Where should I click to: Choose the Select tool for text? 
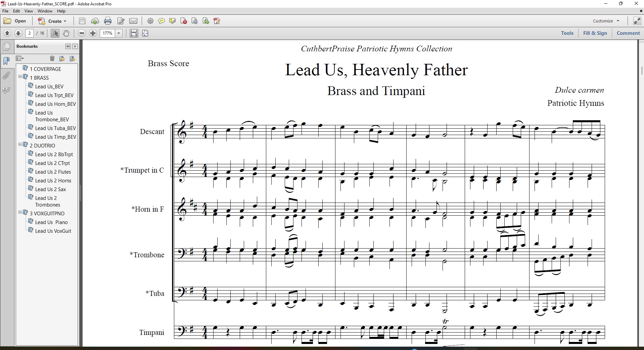55,33
